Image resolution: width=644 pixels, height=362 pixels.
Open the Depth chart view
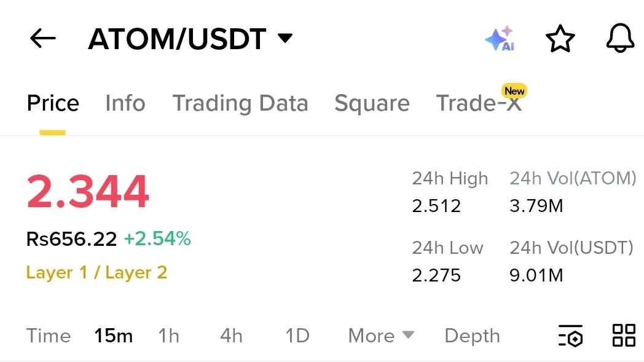(472, 336)
